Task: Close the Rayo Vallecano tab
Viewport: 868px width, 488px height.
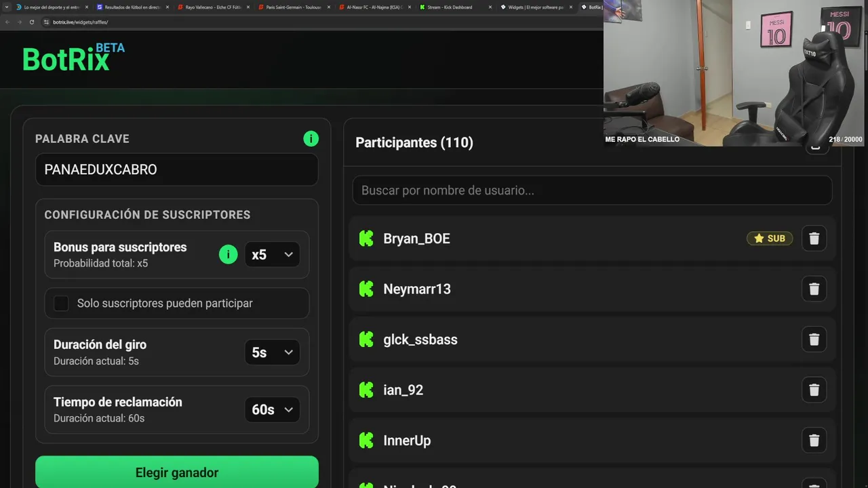Action: click(248, 7)
